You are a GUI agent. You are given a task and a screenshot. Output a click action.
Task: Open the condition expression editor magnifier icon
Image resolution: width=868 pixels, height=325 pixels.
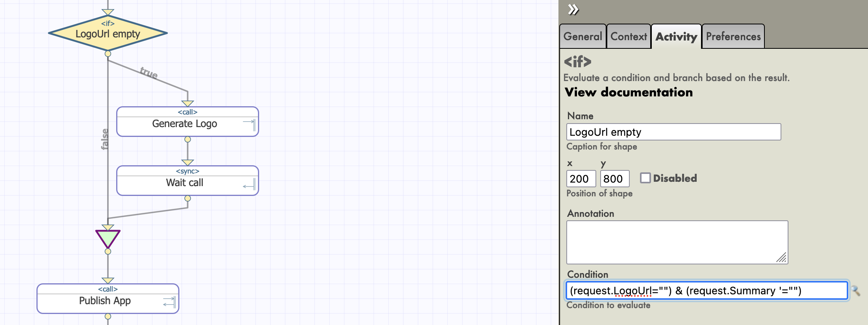click(855, 291)
